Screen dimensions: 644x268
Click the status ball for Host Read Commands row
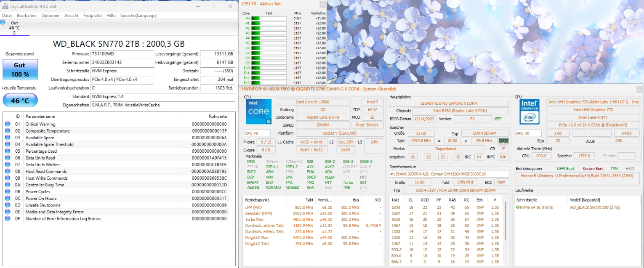tap(8, 171)
